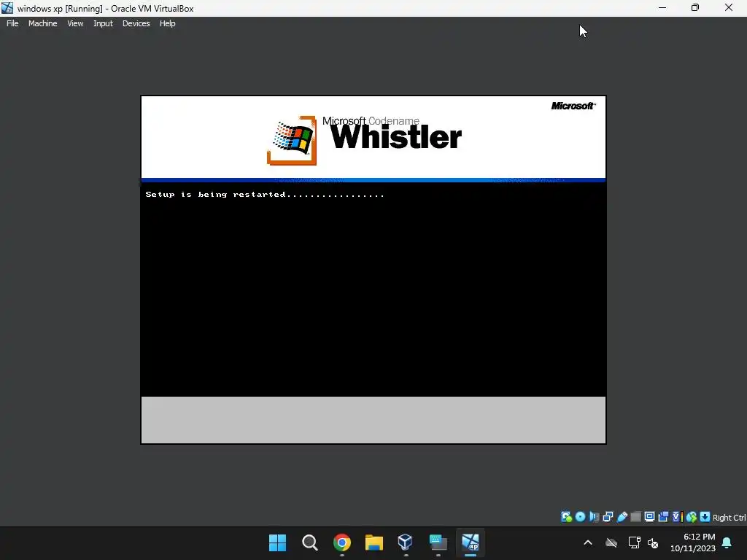Open the keyboard-window app on taskbar
This screenshot has height=560, width=747.
438,542
